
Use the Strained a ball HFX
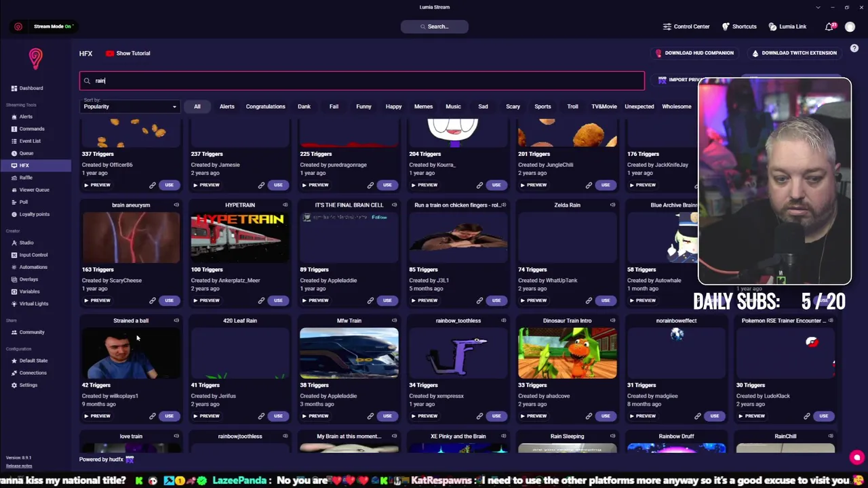[x=169, y=416]
